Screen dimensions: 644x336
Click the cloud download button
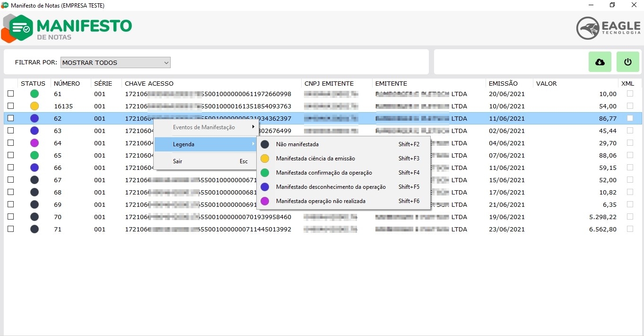(x=600, y=62)
